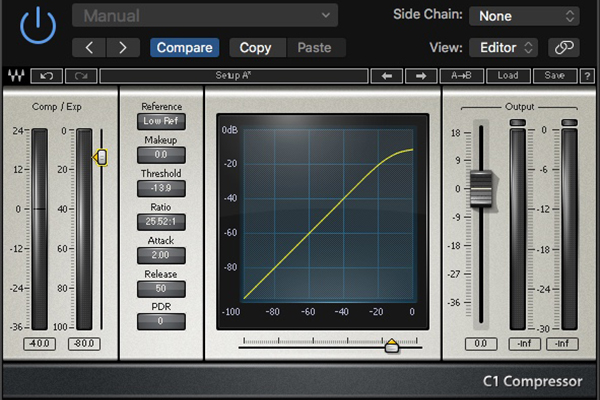Open help with the question mark button

coord(587,76)
